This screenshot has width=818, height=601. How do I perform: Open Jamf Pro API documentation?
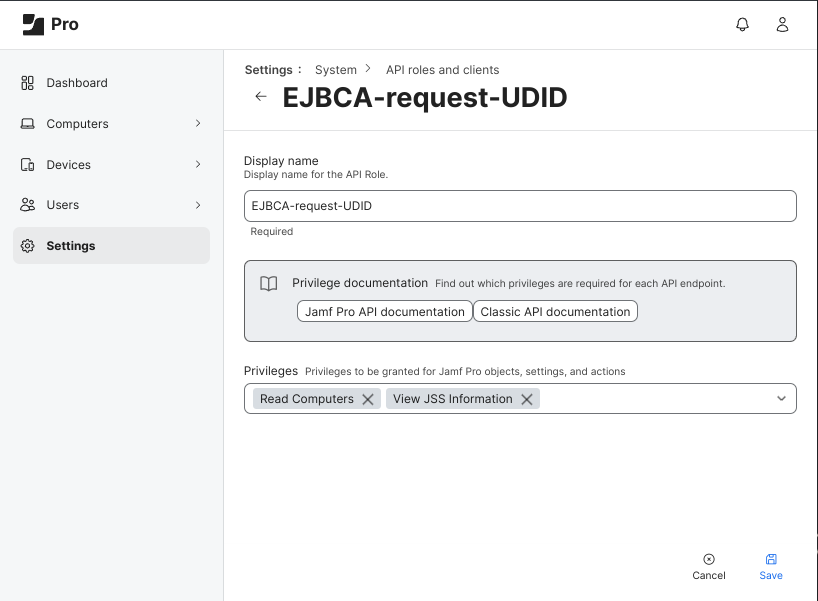point(385,312)
